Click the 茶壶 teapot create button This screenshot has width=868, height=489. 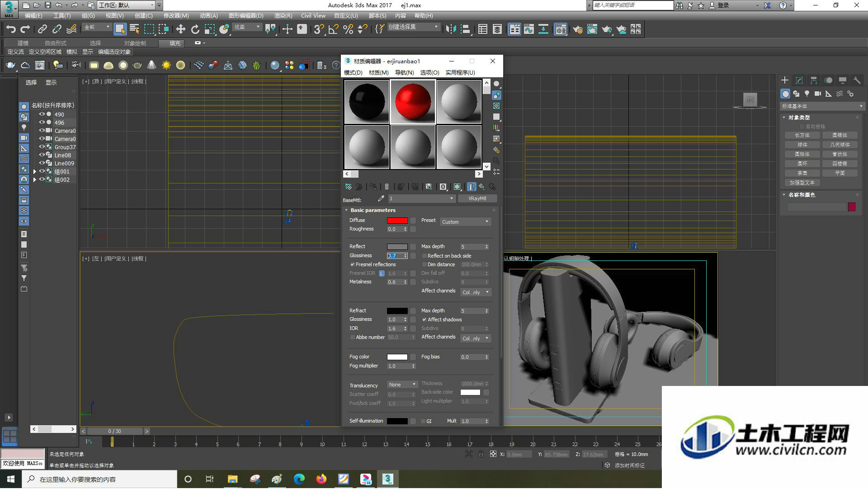coord(802,173)
